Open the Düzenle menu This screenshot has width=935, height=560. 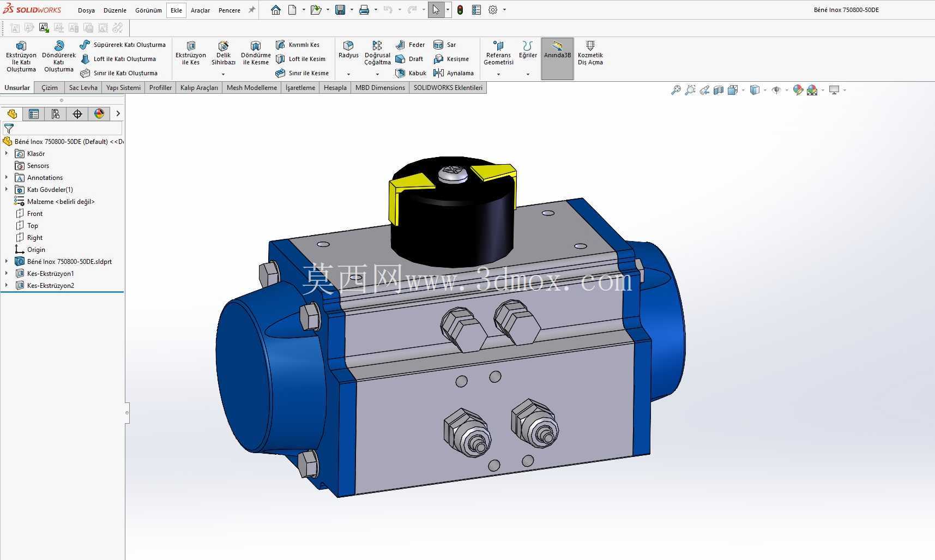[x=115, y=10]
